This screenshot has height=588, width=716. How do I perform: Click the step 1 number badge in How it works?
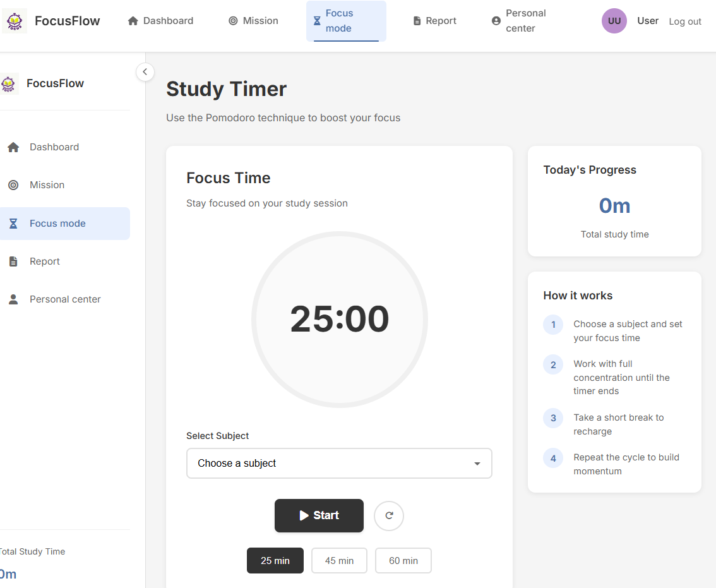553,325
